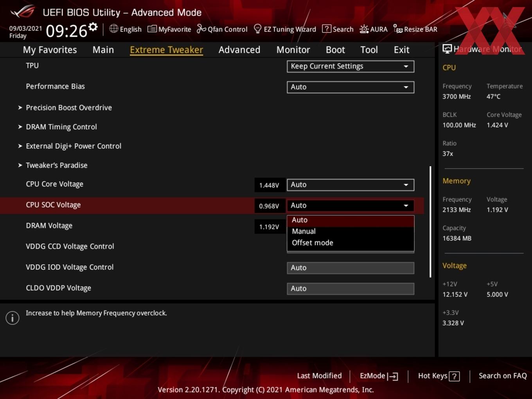Click the 3700 MHz CPU frequency value
The width and height of the screenshot is (532, 399).
tap(457, 97)
